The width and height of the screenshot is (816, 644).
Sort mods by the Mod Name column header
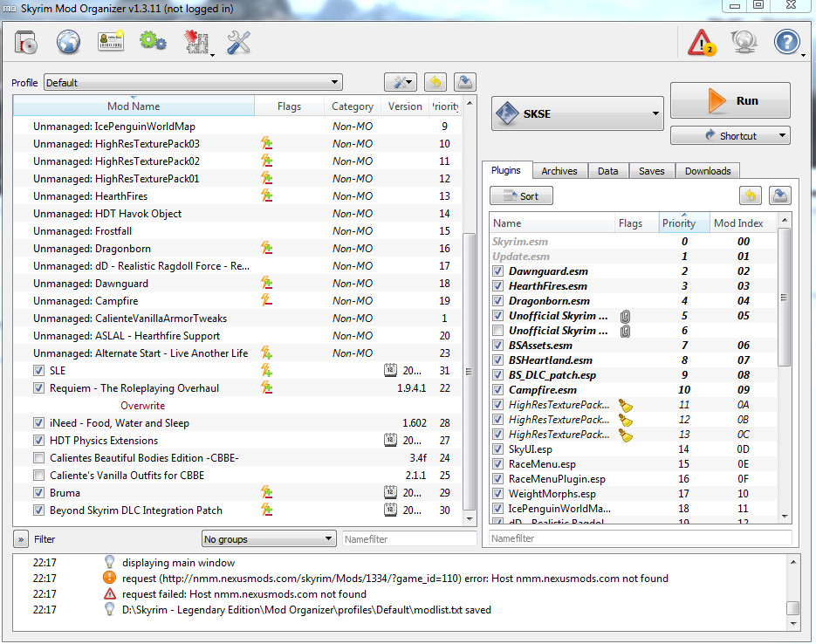pos(134,106)
